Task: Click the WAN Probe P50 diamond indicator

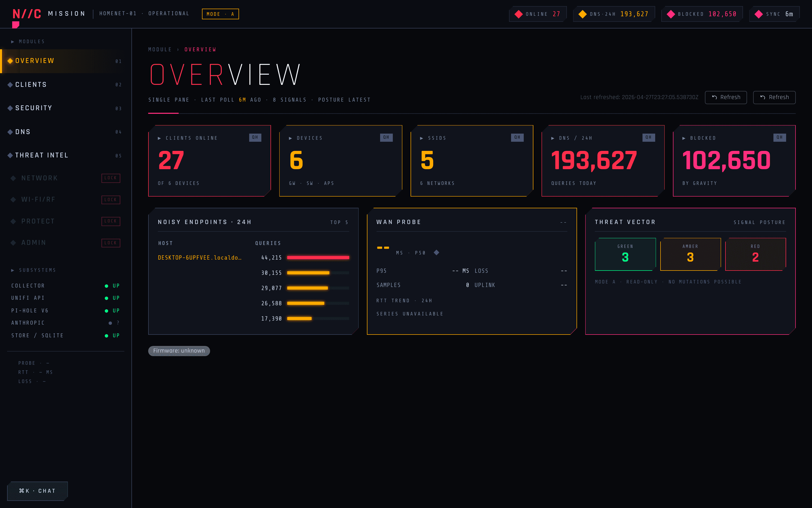Action: click(x=436, y=253)
